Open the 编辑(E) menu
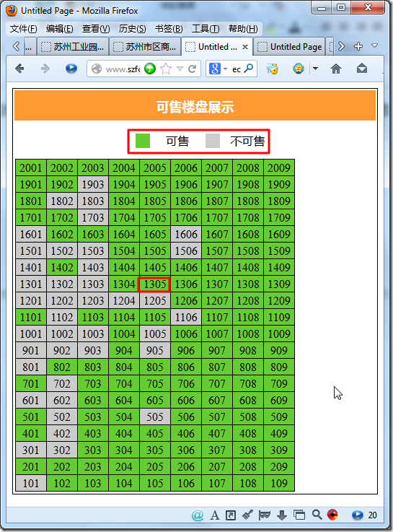The height and width of the screenshot is (532, 393). pos(60,29)
